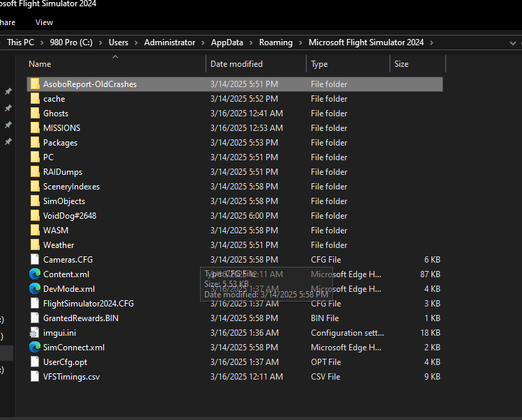The width and height of the screenshot is (522, 420).
Task: Select the Weather folder icon
Action: pos(35,245)
